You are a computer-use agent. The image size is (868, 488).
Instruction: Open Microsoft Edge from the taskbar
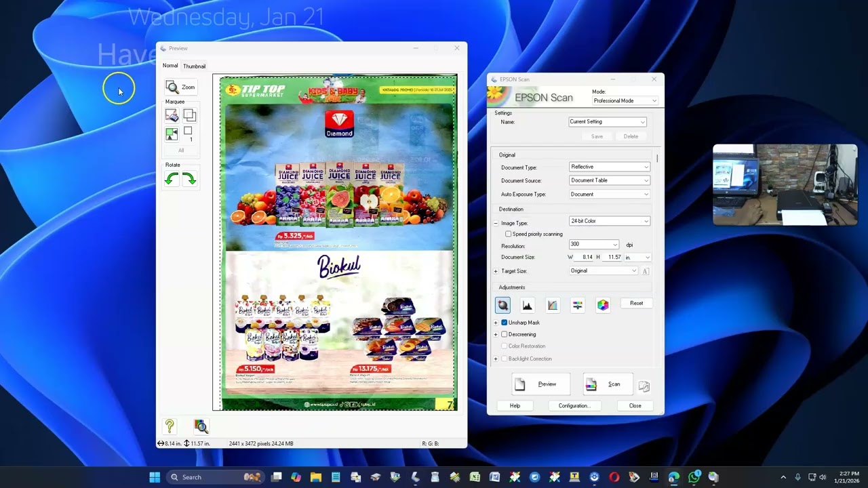673,477
